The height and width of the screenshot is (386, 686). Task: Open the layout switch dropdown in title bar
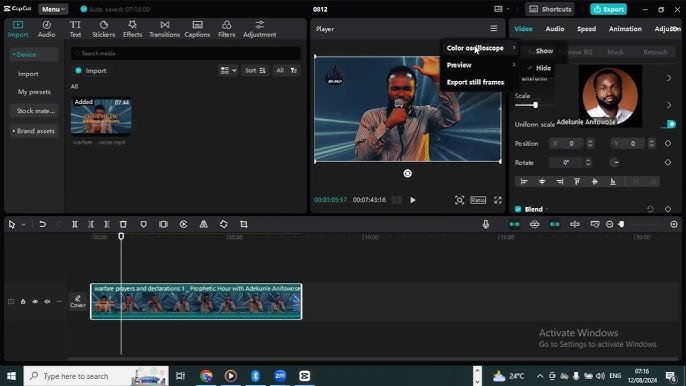pos(501,9)
